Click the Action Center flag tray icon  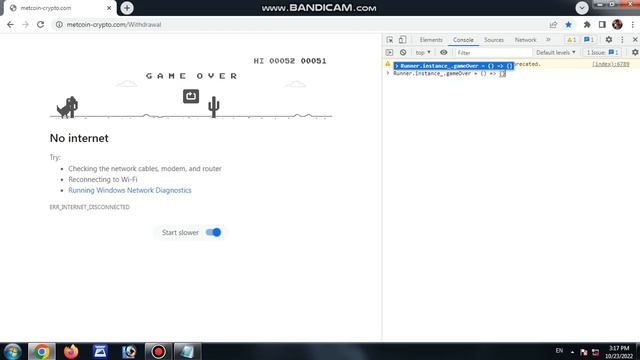[584, 352]
